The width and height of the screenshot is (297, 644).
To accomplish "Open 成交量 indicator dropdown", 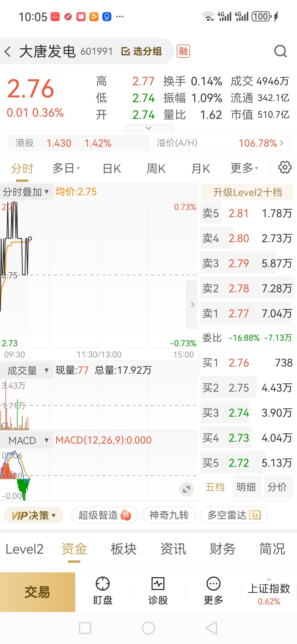I will point(27,370).
